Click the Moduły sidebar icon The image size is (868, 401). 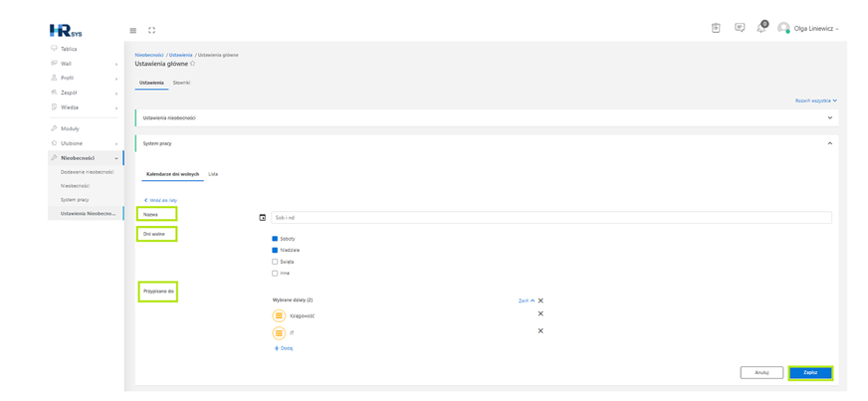tap(54, 128)
